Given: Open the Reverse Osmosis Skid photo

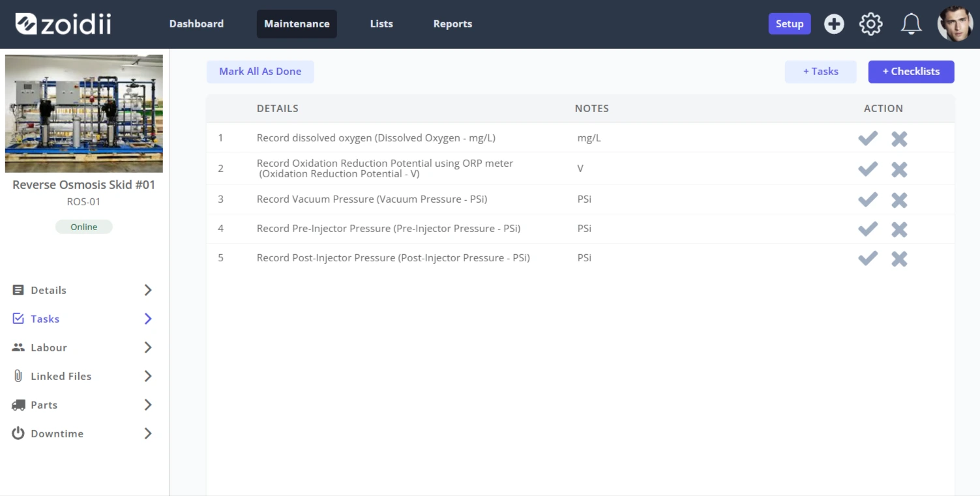Looking at the screenshot, I should coord(84,113).
